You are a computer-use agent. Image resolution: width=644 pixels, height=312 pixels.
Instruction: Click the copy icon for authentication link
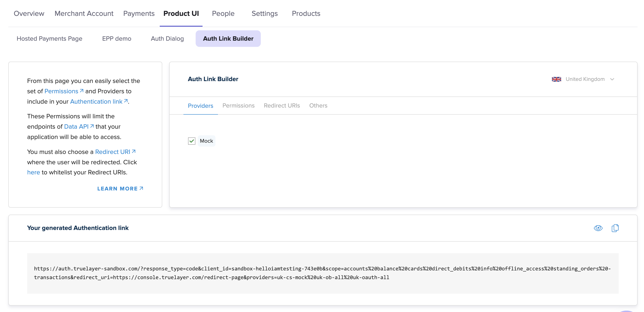click(615, 228)
